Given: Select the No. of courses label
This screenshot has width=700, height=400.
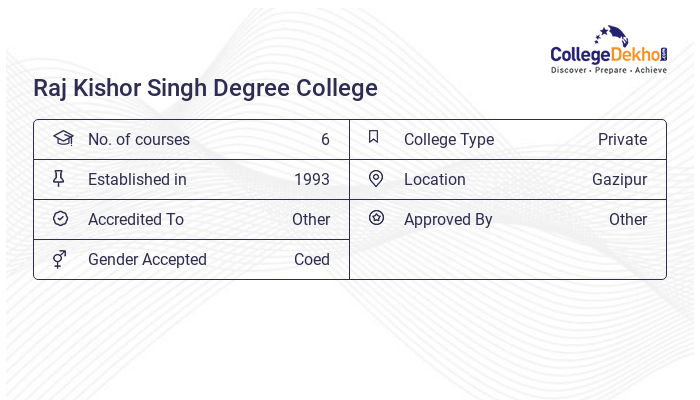Looking at the screenshot, I should click(x=138, y=139).
